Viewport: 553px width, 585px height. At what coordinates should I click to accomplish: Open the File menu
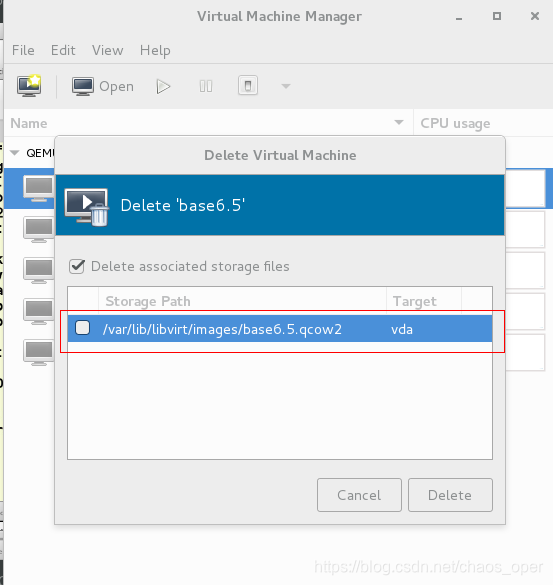click(x=23, y=50)
